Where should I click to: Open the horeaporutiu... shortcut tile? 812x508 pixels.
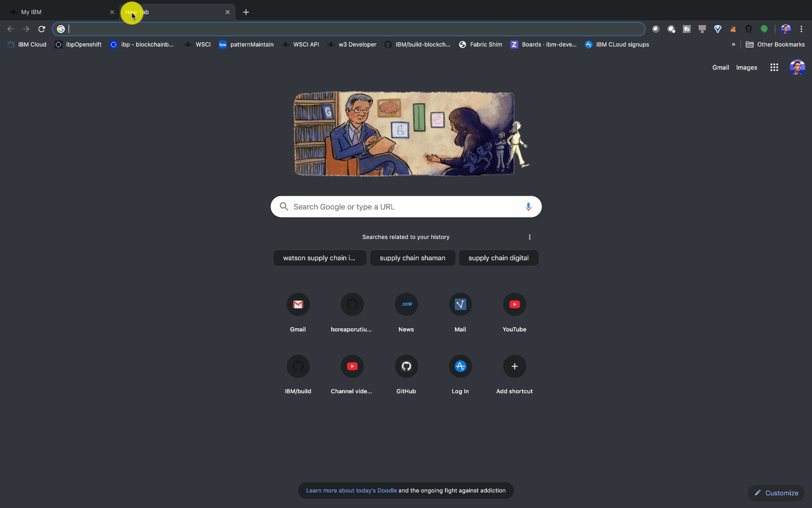coord(352,312)
